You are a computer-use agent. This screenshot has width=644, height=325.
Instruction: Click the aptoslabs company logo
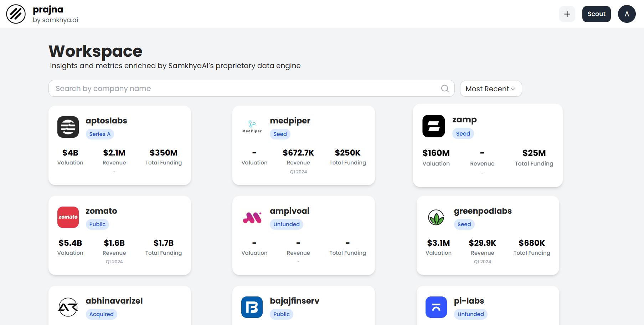[x=68, y=127]
